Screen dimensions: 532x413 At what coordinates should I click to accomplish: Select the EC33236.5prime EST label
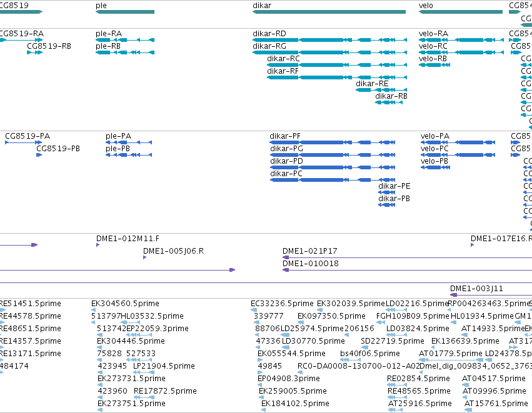pyautogui.click(x=282, y=304)
